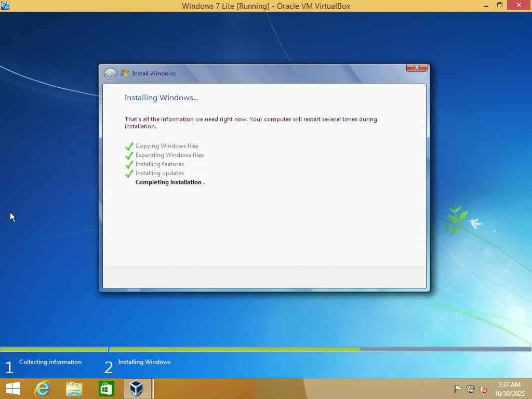Click the 'Installing Windows...' heading
Screen dimensions: 532x399
pyautogui.click(x=161, y=98)
